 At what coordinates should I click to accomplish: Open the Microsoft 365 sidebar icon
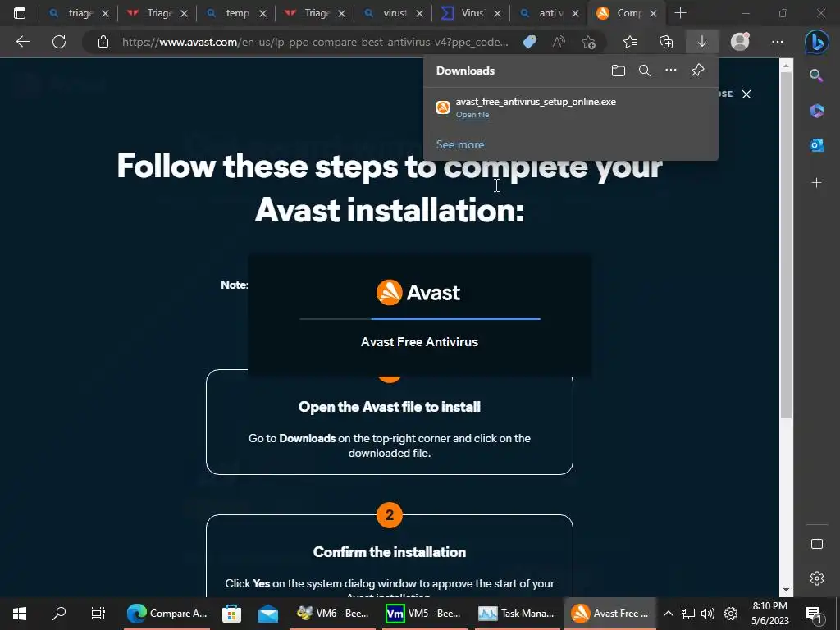click(816, 111)
